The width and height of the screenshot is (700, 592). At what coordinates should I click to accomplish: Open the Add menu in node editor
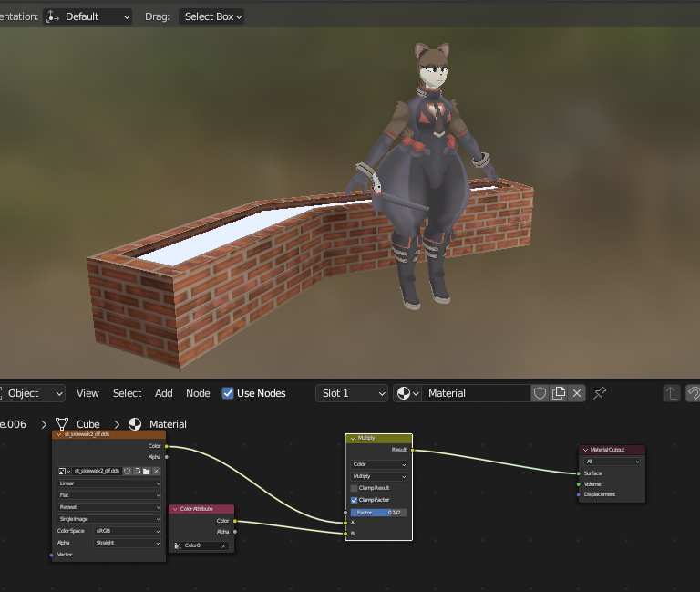[x=163, y=393]
